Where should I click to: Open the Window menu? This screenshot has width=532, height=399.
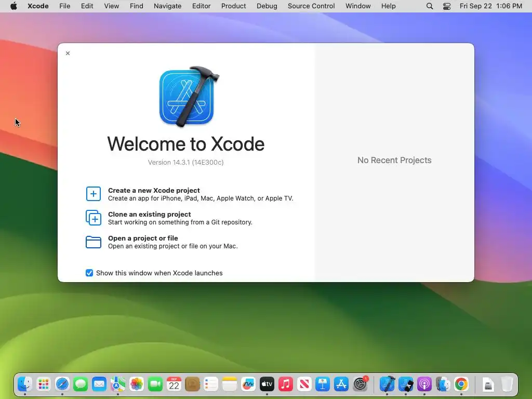[x=358, y=6]
